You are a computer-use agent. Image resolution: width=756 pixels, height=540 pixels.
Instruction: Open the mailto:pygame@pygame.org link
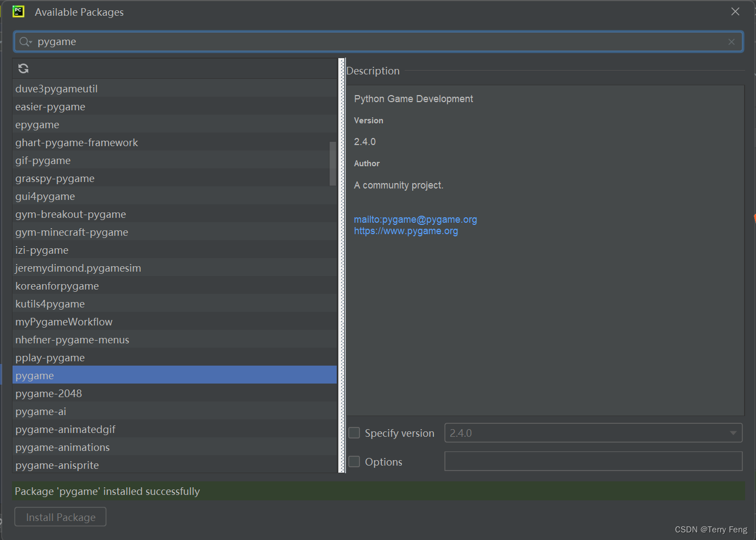415,219
